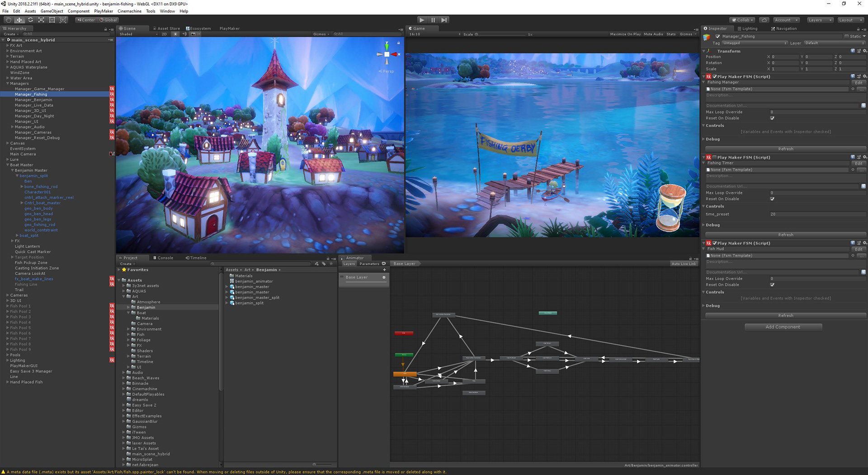Screen dimensions: 868x475
Task: Select the Rotate tool
Action: 30,20
